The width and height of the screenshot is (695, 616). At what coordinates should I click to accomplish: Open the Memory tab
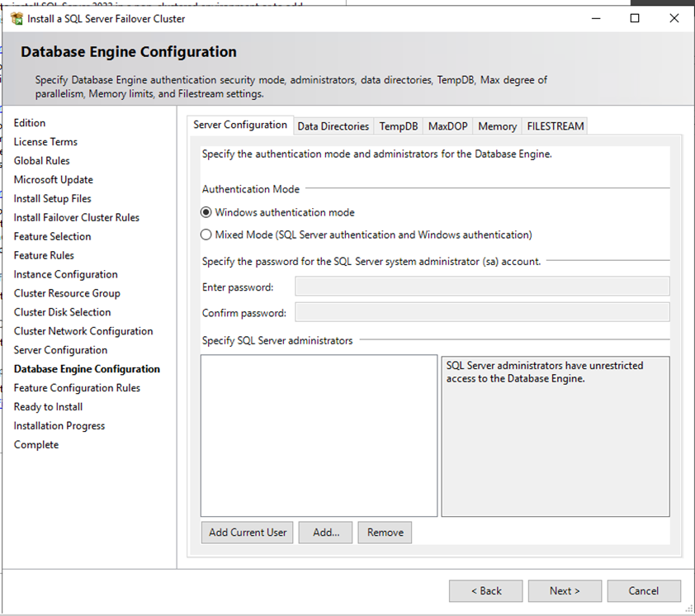tap(497, 126)
